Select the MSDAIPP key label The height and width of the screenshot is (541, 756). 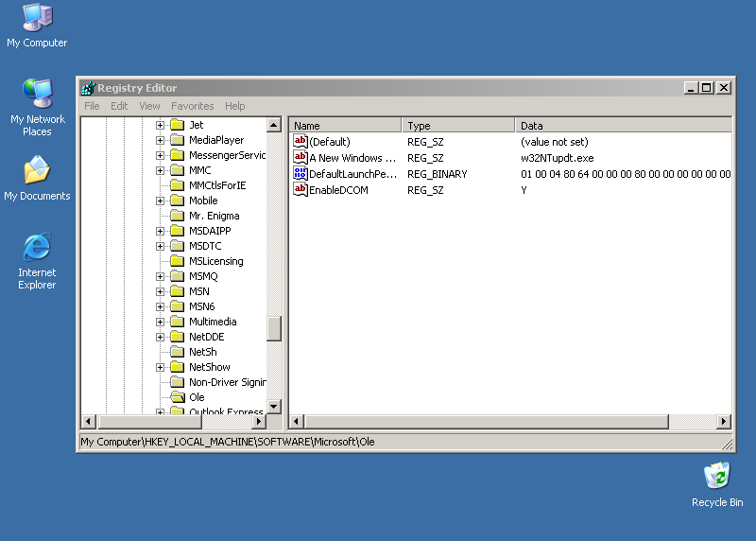coord(210,231)
